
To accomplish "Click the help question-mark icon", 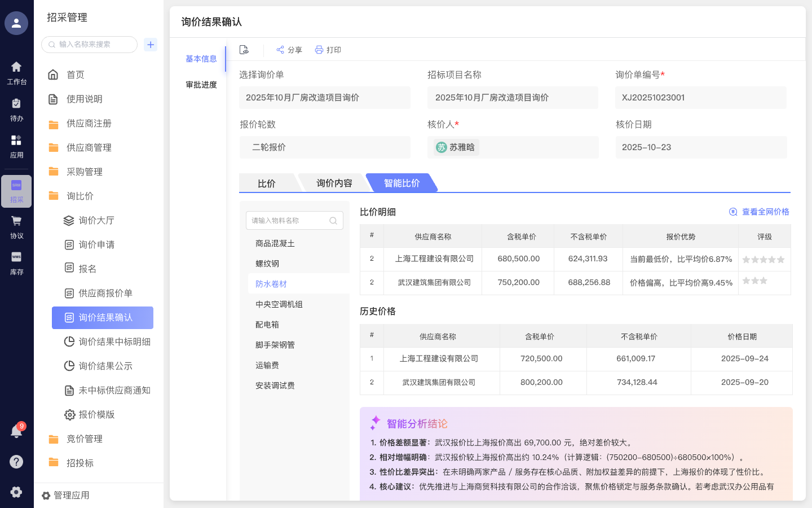I will [x=16, y=462].
